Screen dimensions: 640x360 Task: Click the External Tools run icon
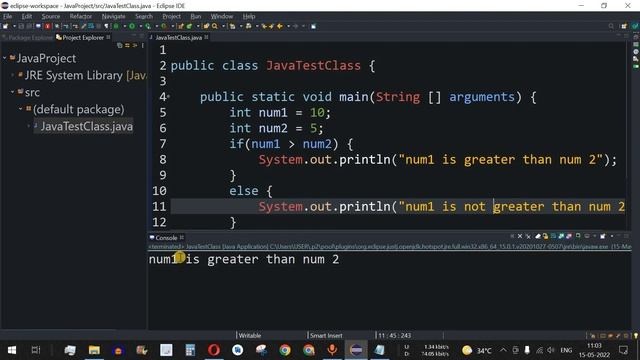pyautogui.click(x=164, y=26)
